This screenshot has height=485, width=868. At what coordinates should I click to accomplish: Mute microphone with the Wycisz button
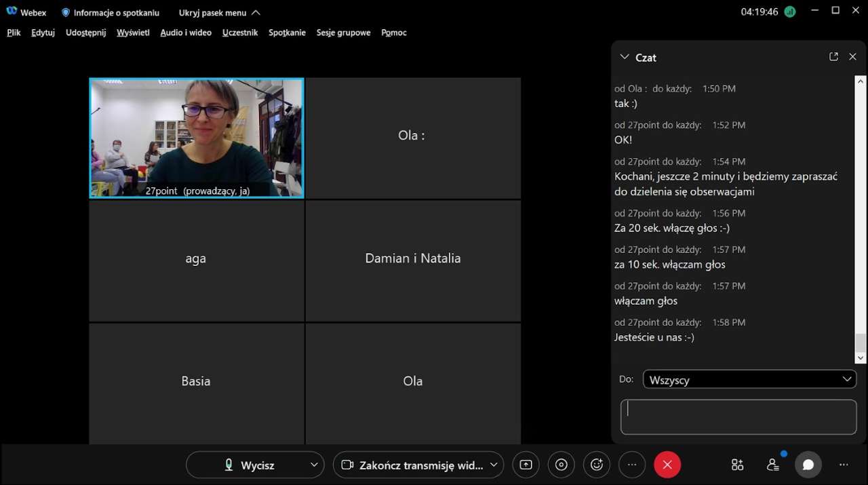pyautogui.click(x=249, y=465)
